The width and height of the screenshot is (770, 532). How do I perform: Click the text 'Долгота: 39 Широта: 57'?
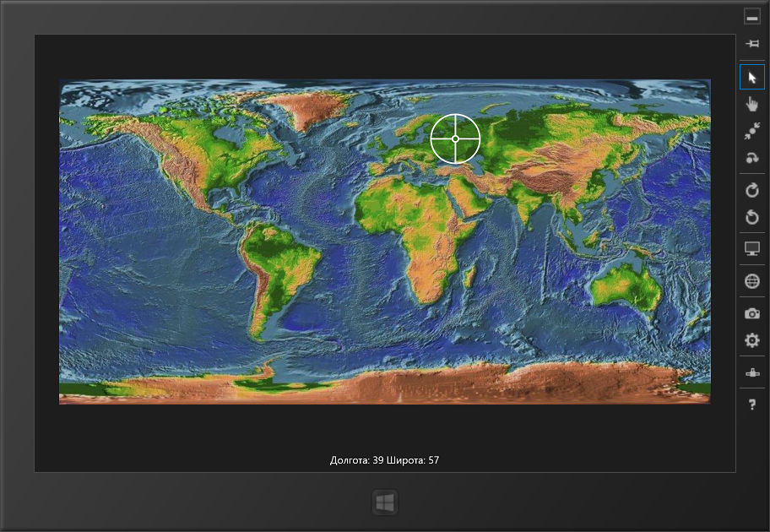tap(384, 460)
